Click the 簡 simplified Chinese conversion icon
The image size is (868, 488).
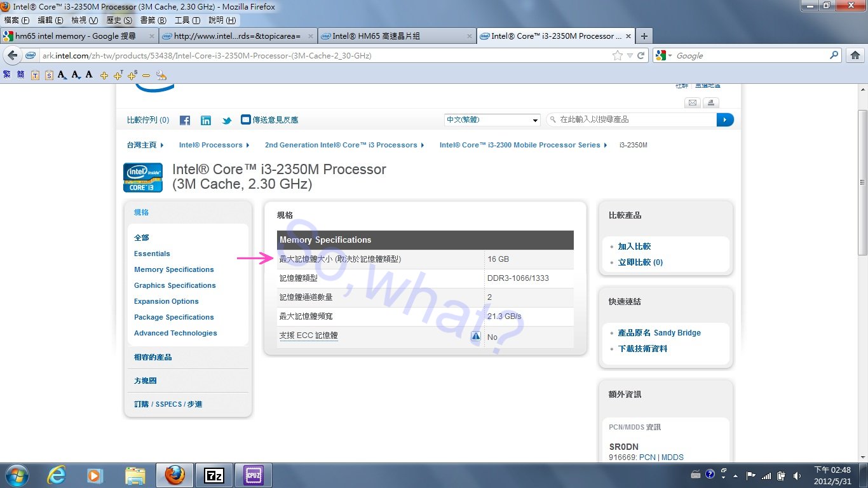click(x=21, y=75)
